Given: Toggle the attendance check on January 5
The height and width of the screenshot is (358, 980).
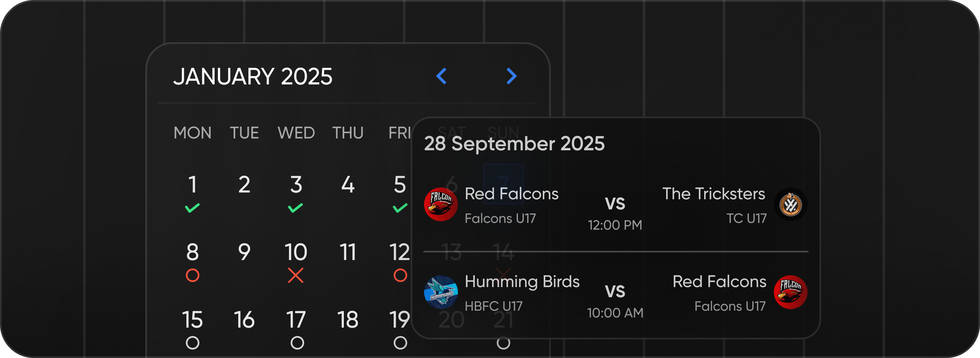Looking at the screenshot, I should (x=399, y=207).
